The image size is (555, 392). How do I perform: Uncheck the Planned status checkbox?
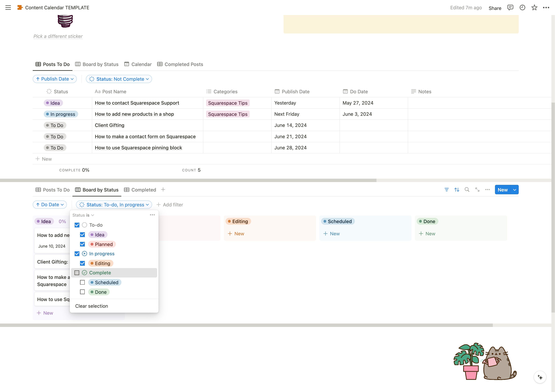tap(82, 244)
